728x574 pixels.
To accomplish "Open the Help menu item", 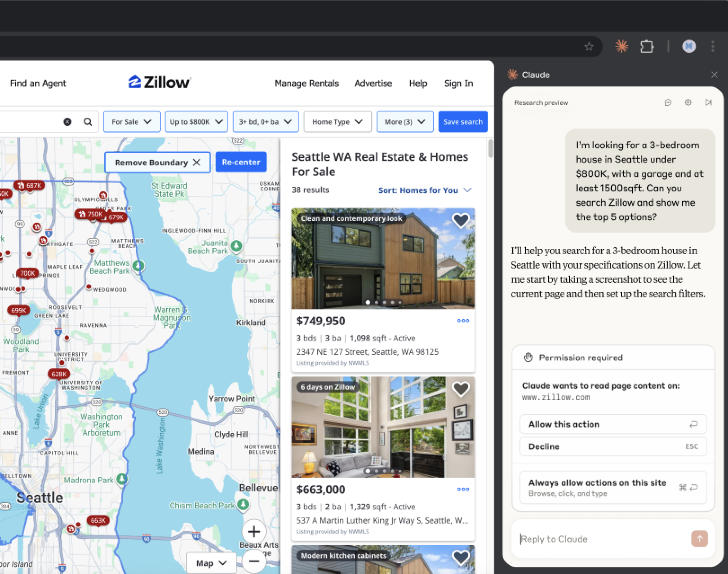I will point(418,83).
